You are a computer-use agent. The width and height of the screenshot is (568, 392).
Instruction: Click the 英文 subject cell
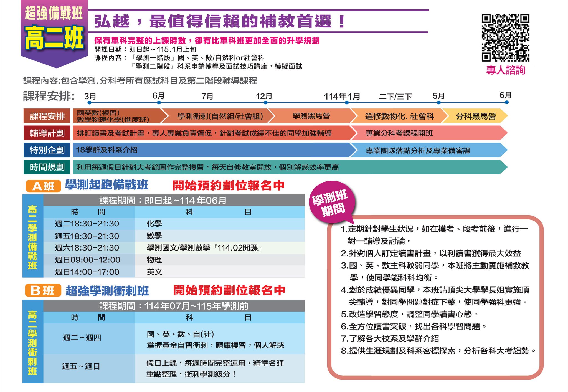point(220,272)
